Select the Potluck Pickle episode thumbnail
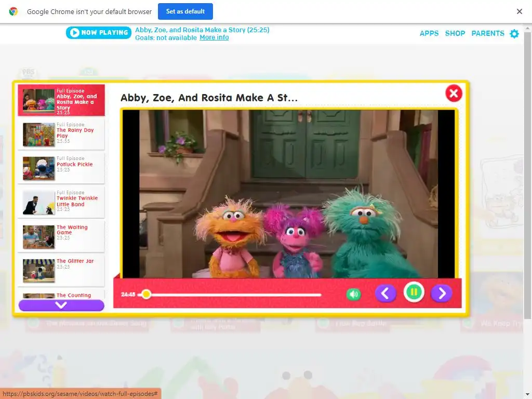The height and width of the screenshot is (399, 532). click(x=38, y=168)
